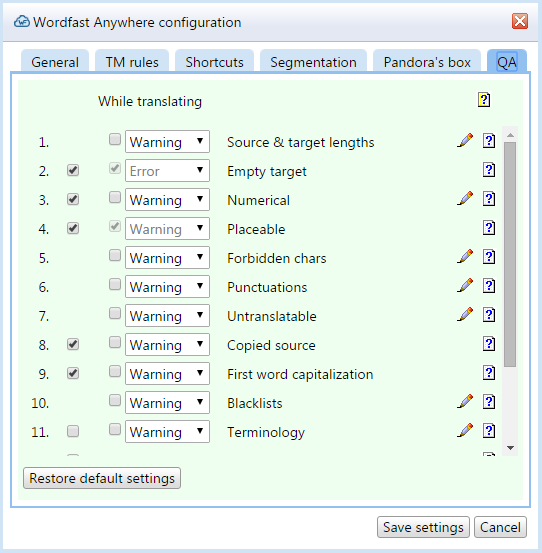
Task: Edit Terminology settings pencil
Action: pyautogui.click(x=465, y=430)
